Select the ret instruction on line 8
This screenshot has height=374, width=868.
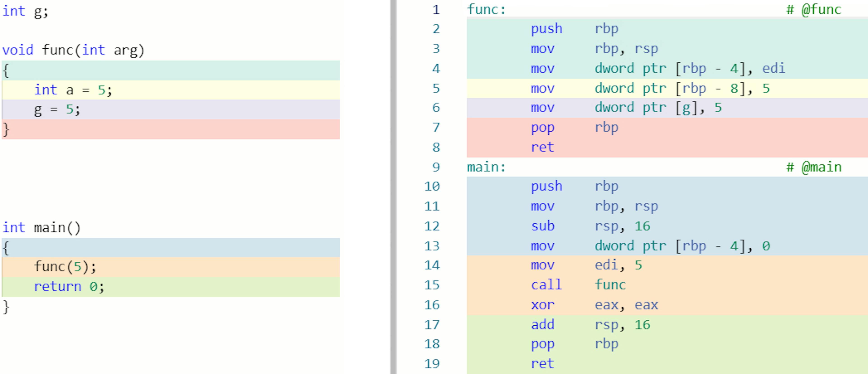(x=542, y=147)
